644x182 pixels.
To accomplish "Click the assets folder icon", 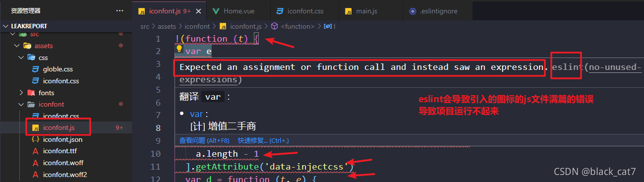I will [x=27, y=46].
